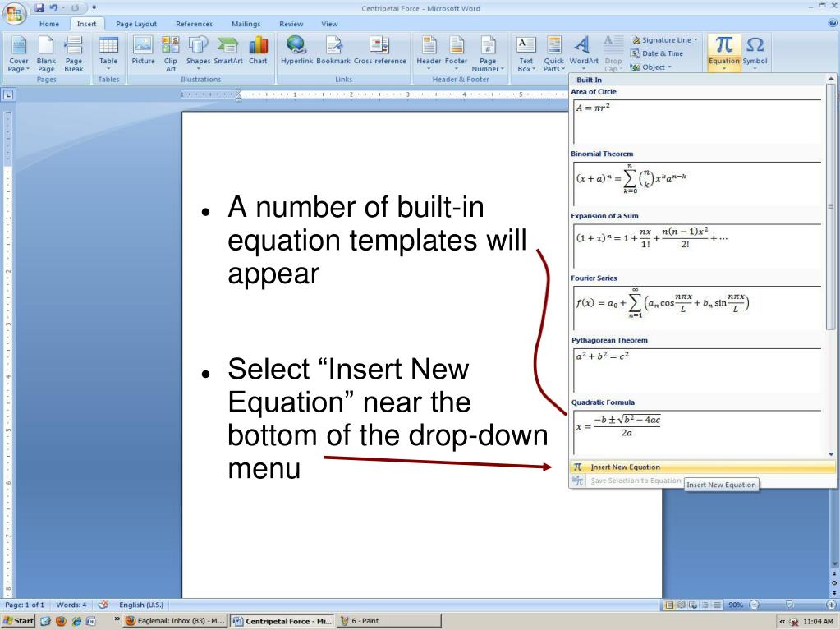Customize Quick Access Toolbar arrow
The height and width of the screenshot is (630, 840).
tap(94, 8)
